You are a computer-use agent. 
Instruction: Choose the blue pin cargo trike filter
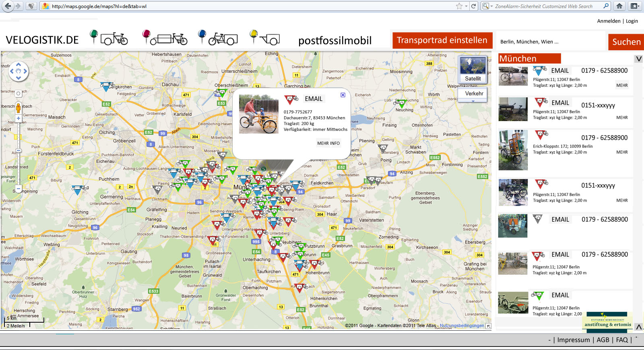click(218, 38)
